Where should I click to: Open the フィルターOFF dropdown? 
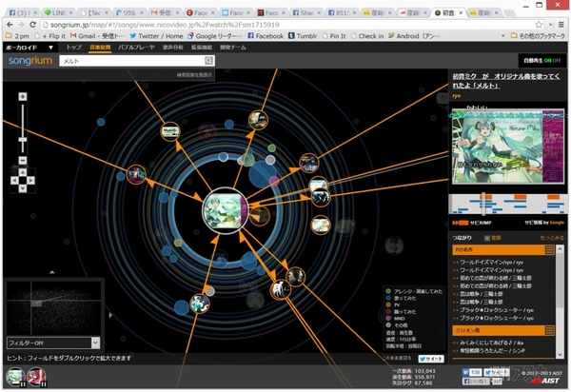[x=53, y=343]
